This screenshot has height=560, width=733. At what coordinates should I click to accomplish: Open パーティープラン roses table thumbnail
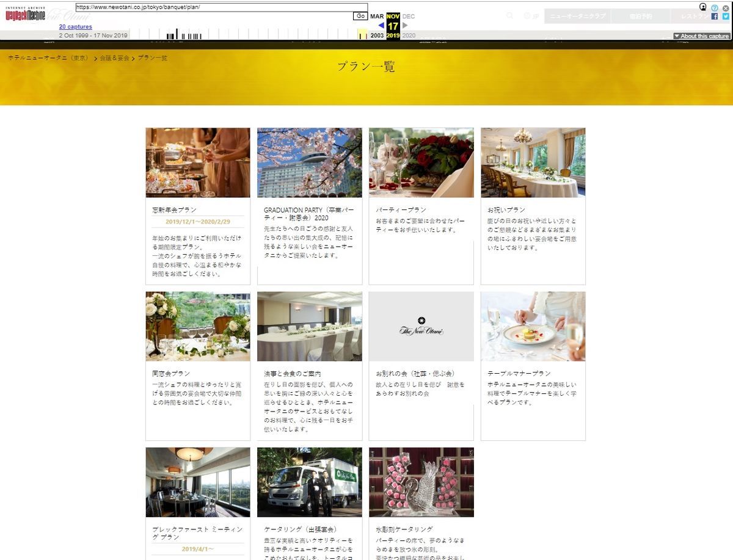tap(421, 162)
